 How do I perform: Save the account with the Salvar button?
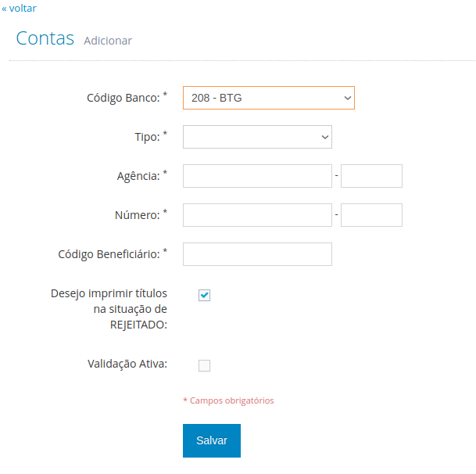tap(212, 440)
